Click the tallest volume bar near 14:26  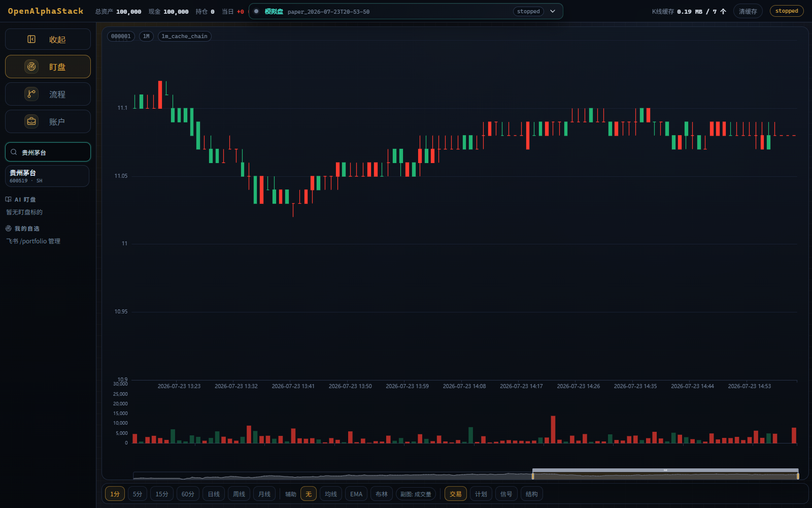[553, 430]
